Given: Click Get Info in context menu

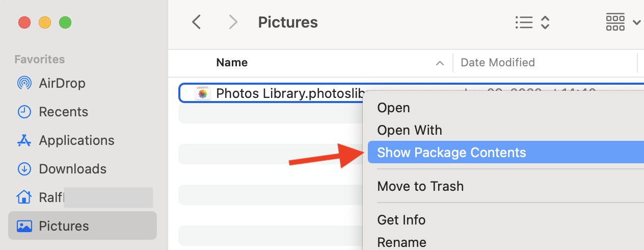Looking at the screenshot, I should [x=401, y=219].
